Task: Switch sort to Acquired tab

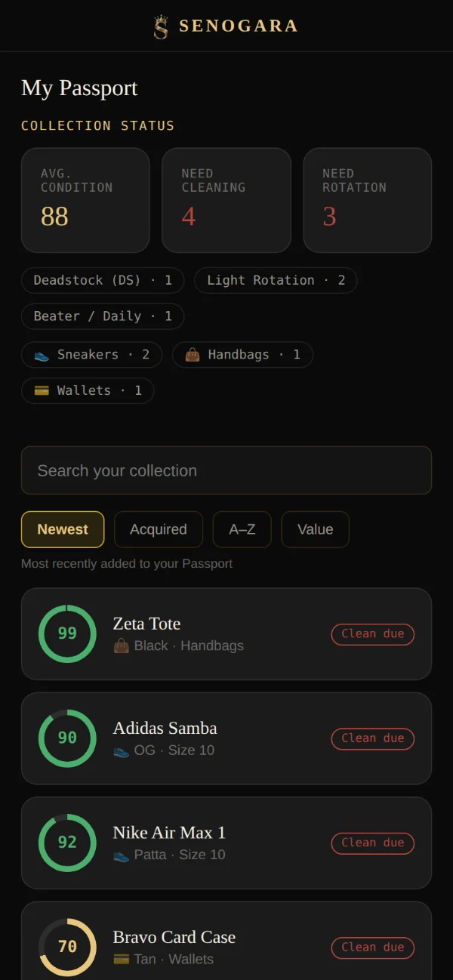Action: click(x=159, y=529)
